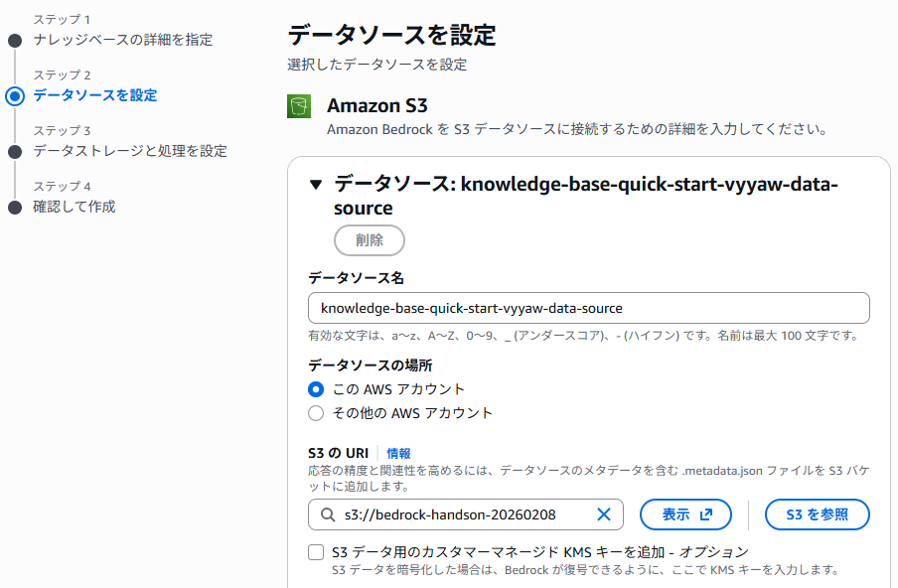Click the step 3 circle indicator
Screen dimensions: 898x588
[x=14, y=152]
